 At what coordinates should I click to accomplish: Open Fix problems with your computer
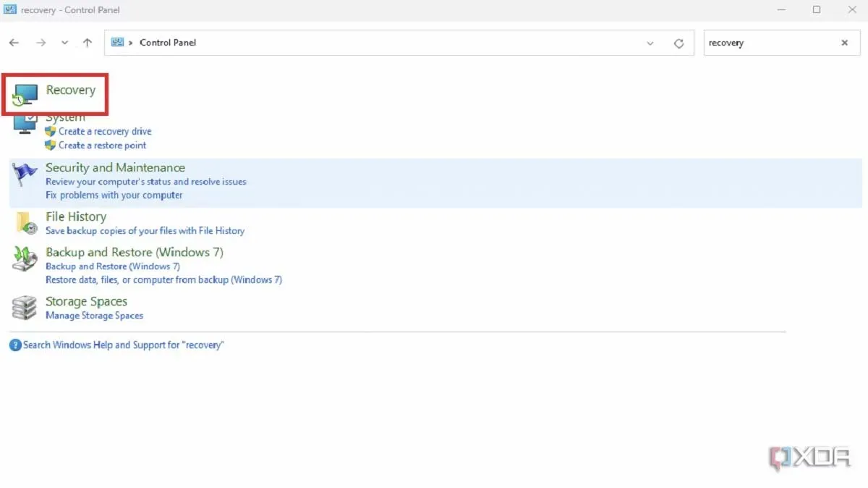click(114, 195)
